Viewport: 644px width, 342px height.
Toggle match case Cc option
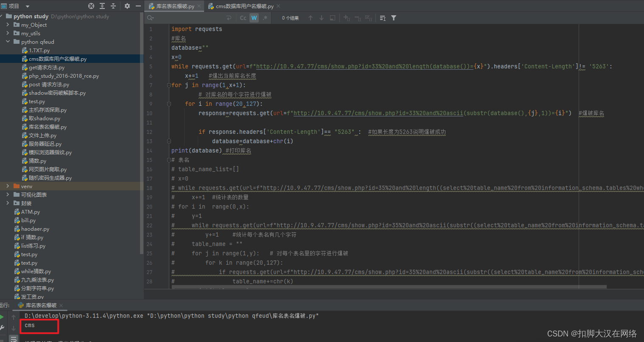click(x=243, y=18)
